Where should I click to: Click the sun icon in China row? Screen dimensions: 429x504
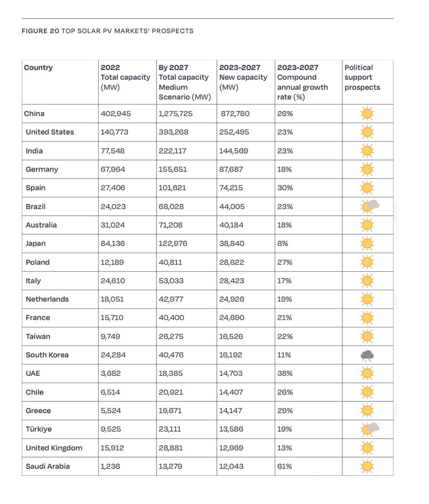point(367,114)
